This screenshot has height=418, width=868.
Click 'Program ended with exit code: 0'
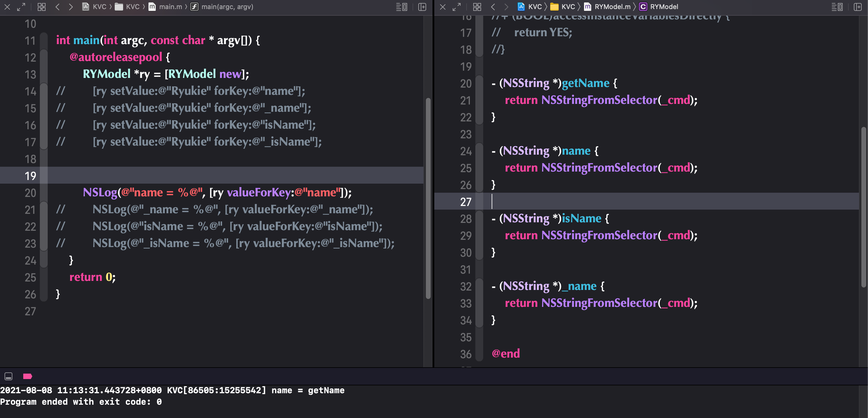(x=81, y=402)
